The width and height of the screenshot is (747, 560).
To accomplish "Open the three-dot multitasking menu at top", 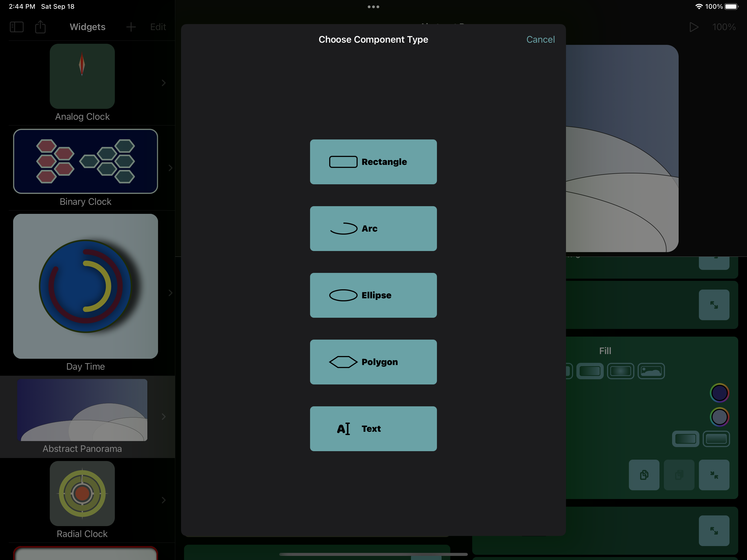I will pos(373,7).
